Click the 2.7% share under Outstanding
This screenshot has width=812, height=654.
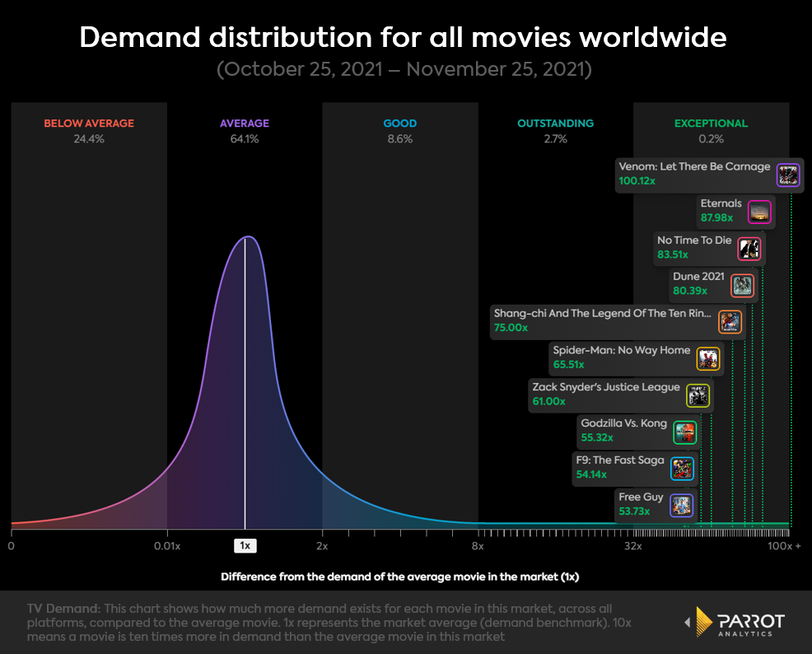coord(556,138)
